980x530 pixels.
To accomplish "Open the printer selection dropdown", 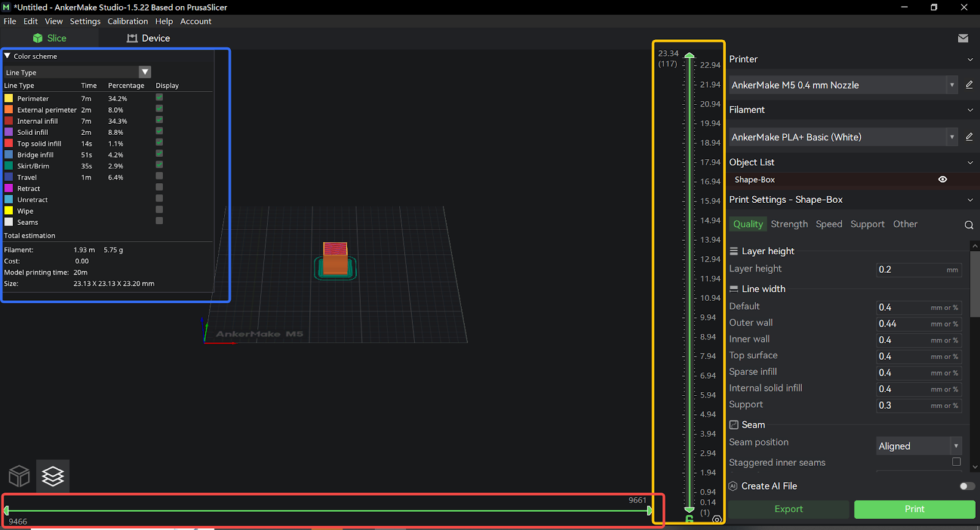I will click(952, 85).
